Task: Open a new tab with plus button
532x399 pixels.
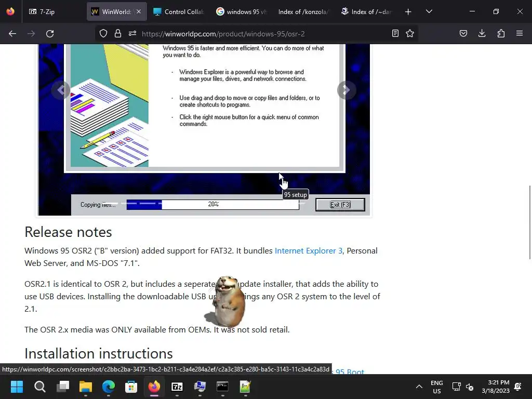Action: pos(408,12)
